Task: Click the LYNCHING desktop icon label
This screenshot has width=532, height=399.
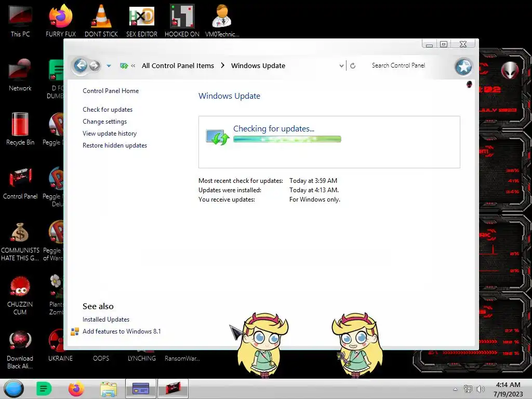Action: [142, 358]
